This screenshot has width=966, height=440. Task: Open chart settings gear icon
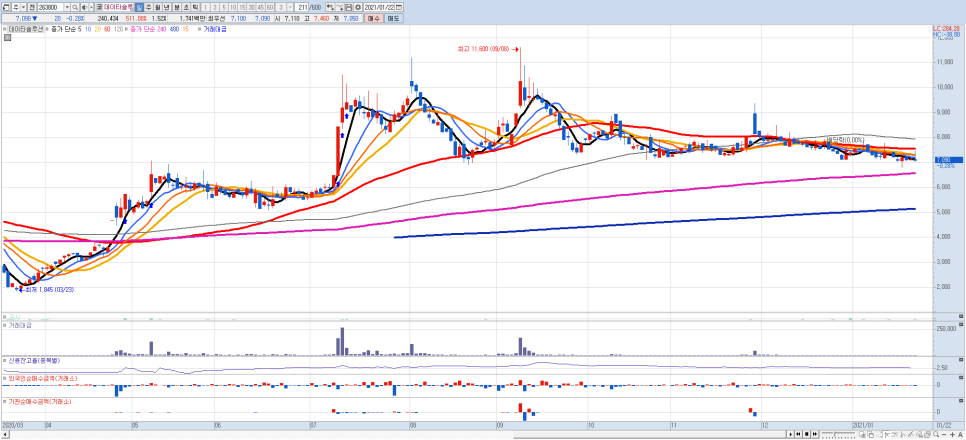358,7
